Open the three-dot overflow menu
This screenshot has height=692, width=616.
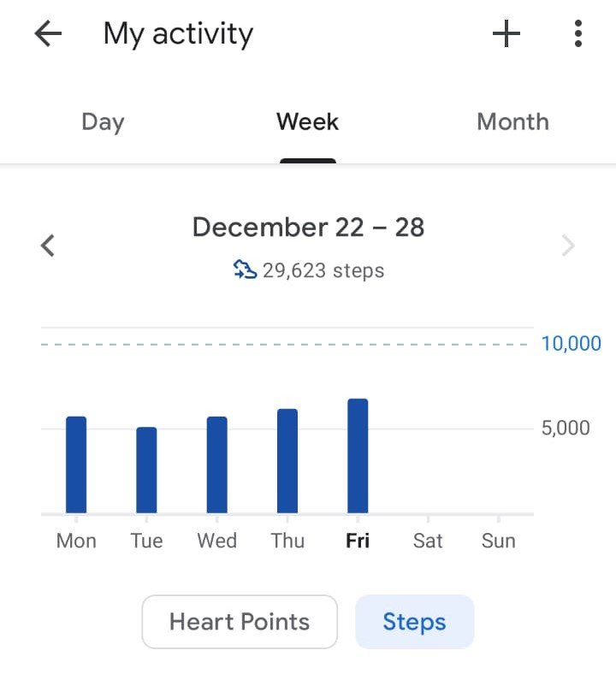[x=578, y=34]
